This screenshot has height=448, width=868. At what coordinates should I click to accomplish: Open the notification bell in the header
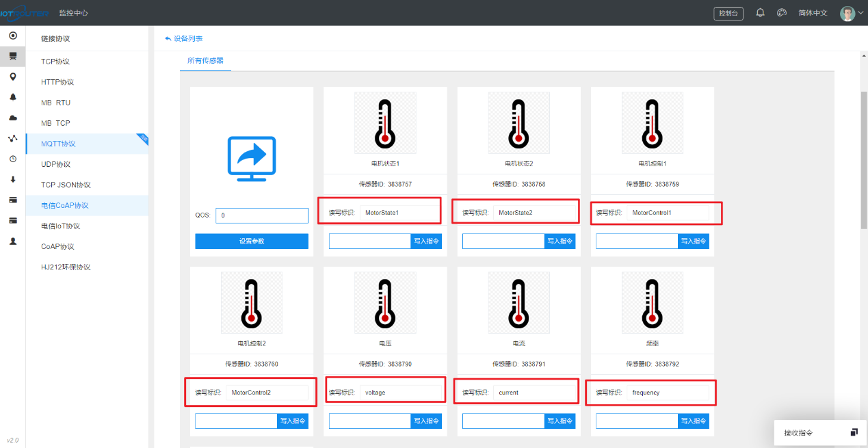click(x=760, y=13)
